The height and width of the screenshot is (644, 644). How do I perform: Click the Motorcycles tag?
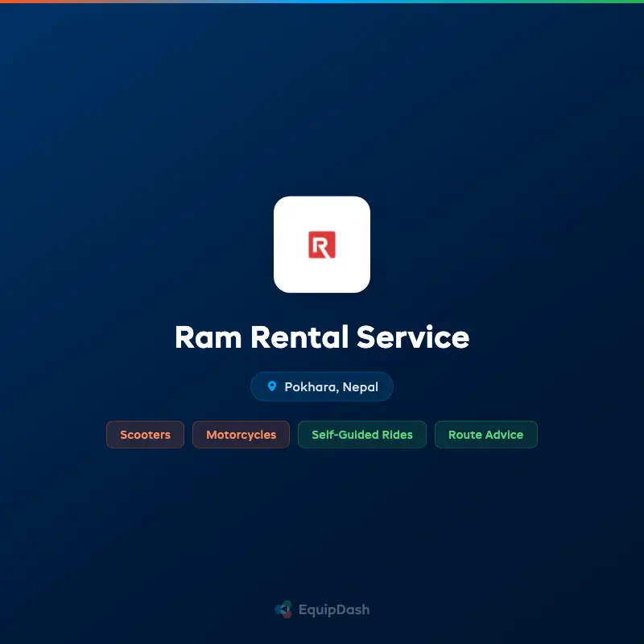pyautogui.click(x=241, y=435)
